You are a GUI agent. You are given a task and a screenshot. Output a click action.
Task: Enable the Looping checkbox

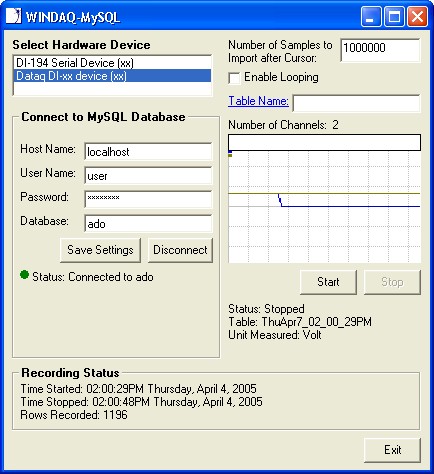pos(234,78)
